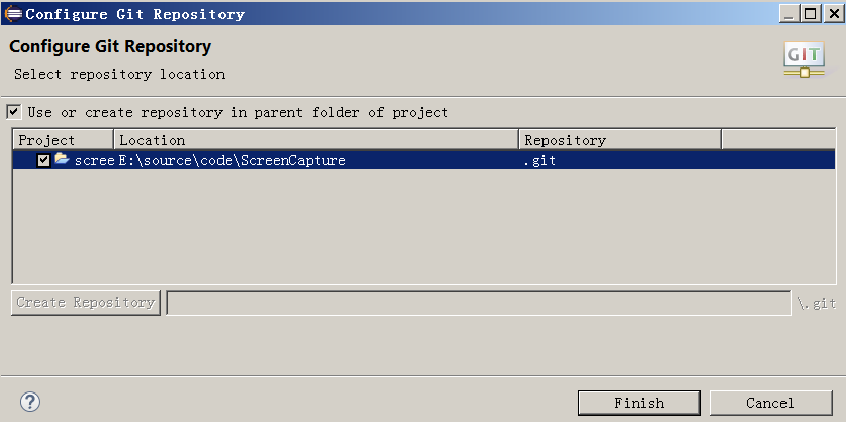846x422 pixels.
Task: Click the folder icon of the project row
Action: 62,159
